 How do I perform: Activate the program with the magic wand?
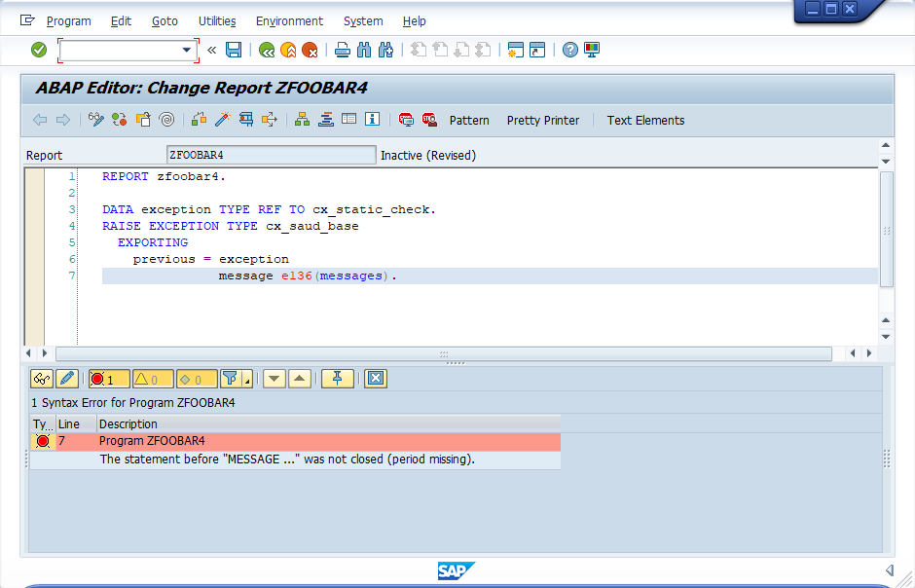222,120
